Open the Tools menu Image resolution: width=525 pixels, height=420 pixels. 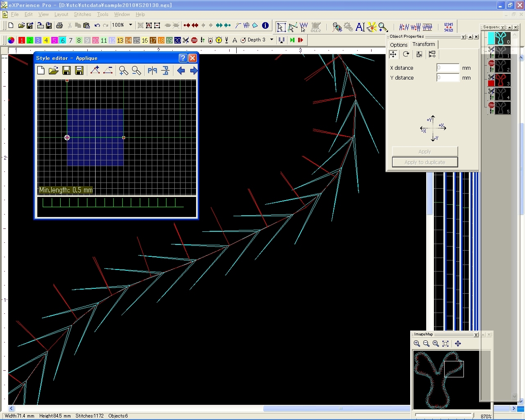tap(103, 14)
